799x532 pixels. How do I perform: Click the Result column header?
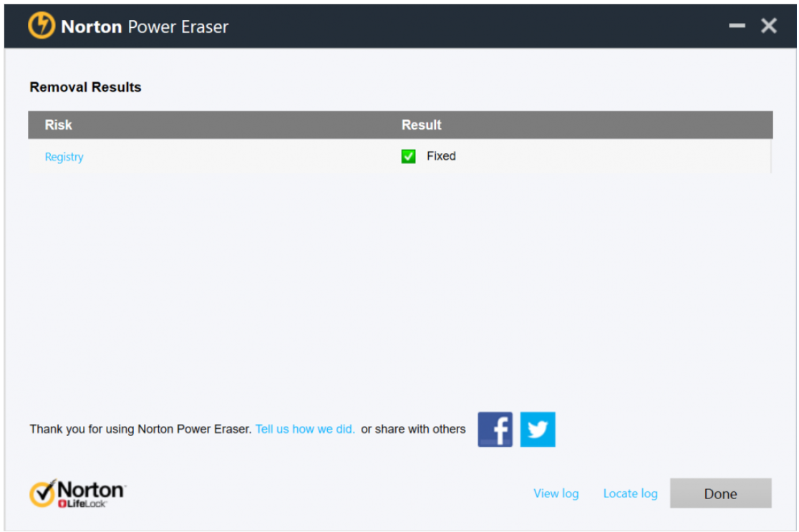pos(422,125)
